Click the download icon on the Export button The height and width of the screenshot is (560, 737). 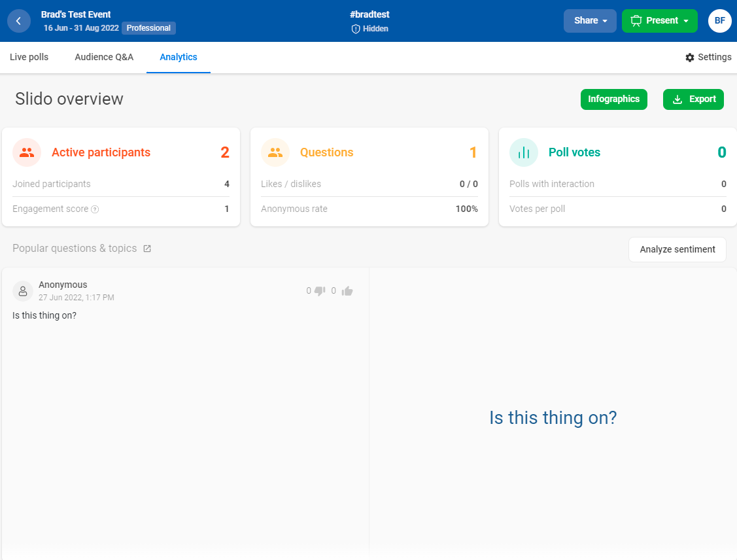coord(677,99)
